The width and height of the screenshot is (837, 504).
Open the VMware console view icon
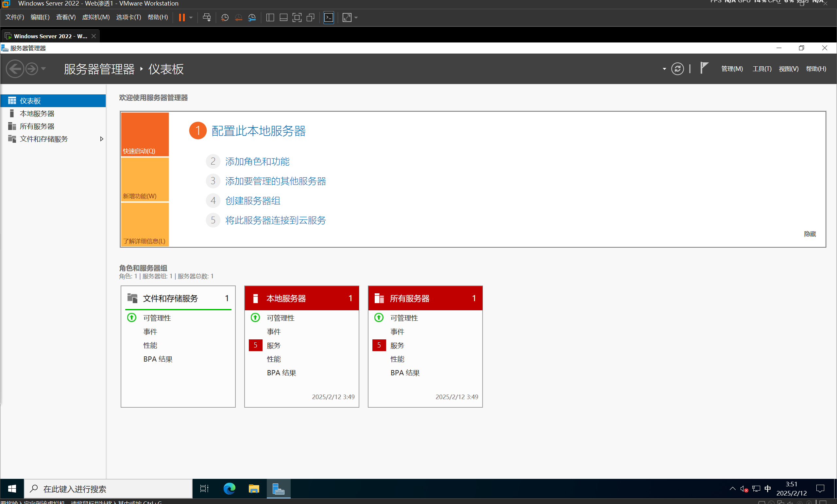[x=329, y=18]
